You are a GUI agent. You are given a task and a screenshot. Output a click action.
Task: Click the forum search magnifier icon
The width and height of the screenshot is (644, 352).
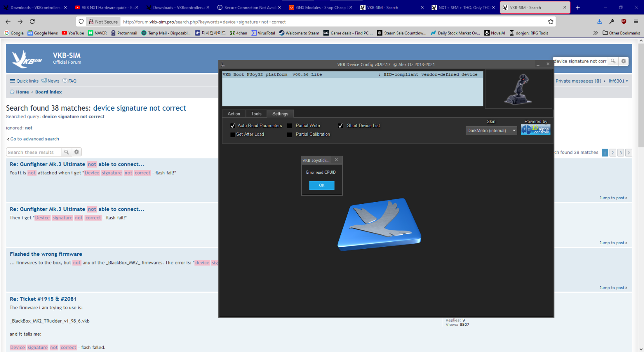point(613,61)
